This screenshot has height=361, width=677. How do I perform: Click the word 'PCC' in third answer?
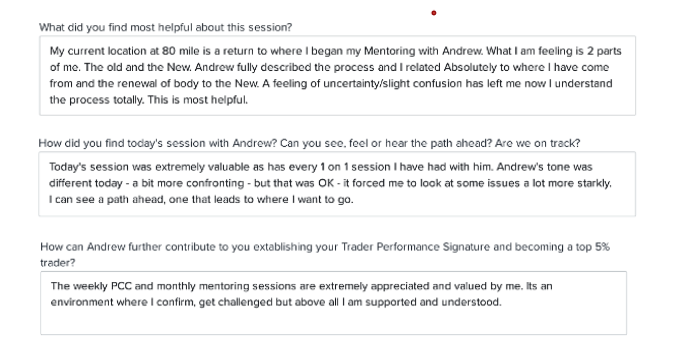[121, 286]
